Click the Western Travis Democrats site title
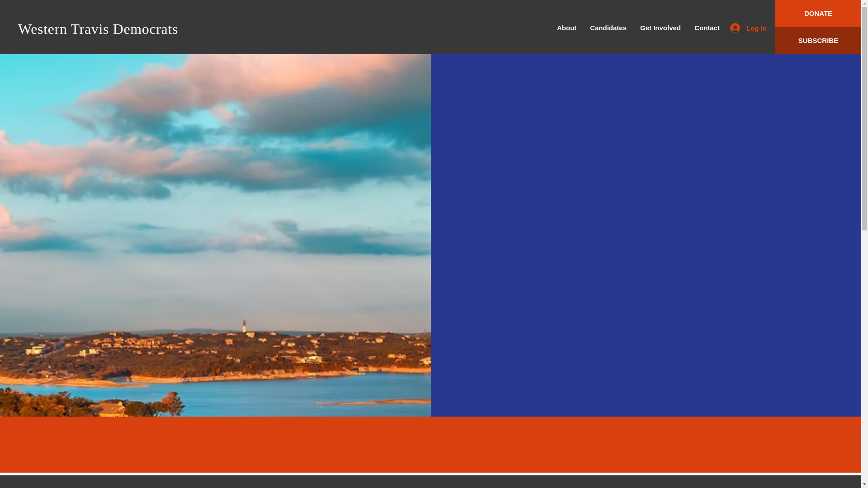 point(98,29)
